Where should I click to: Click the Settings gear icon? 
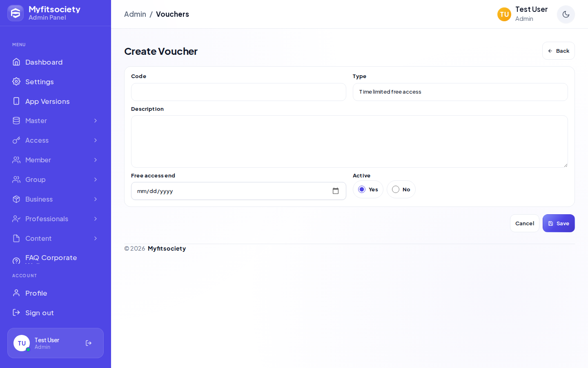click(x=16, y=81)
